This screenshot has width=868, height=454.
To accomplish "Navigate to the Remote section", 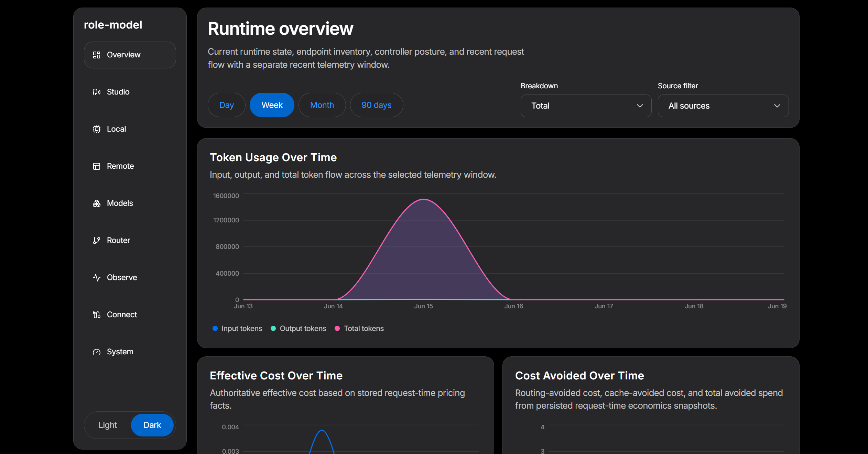I will coord(130,166).
